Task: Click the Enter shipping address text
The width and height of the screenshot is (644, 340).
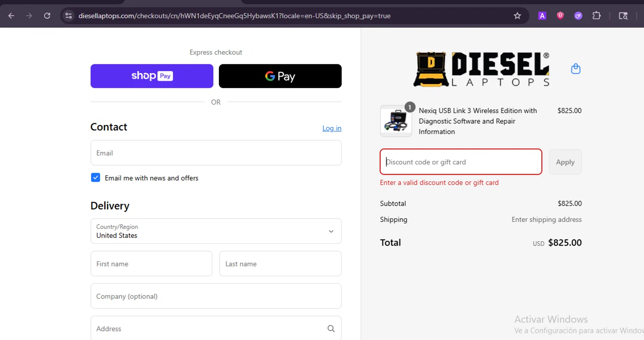Action: click(547, 219)
